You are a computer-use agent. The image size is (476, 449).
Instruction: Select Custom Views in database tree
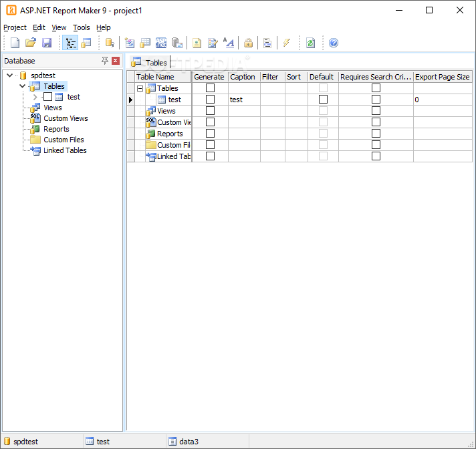pos(66,118)
